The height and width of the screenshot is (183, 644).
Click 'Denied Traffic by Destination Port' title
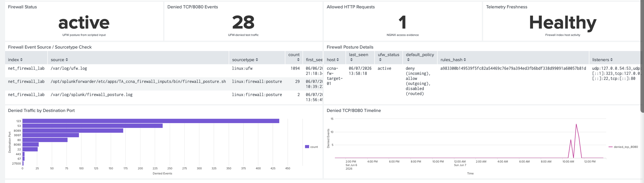click(x=41, y=111)
